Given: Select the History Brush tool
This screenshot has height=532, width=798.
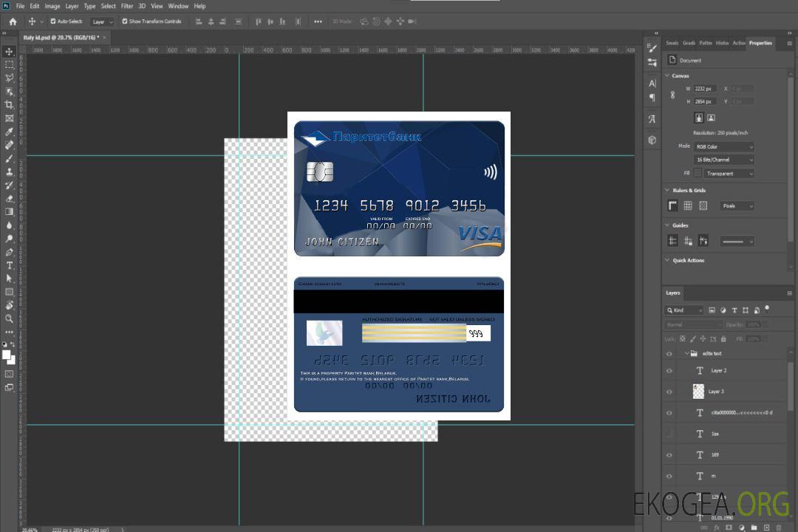Looking at the screenshot, I should click(9, 185).
